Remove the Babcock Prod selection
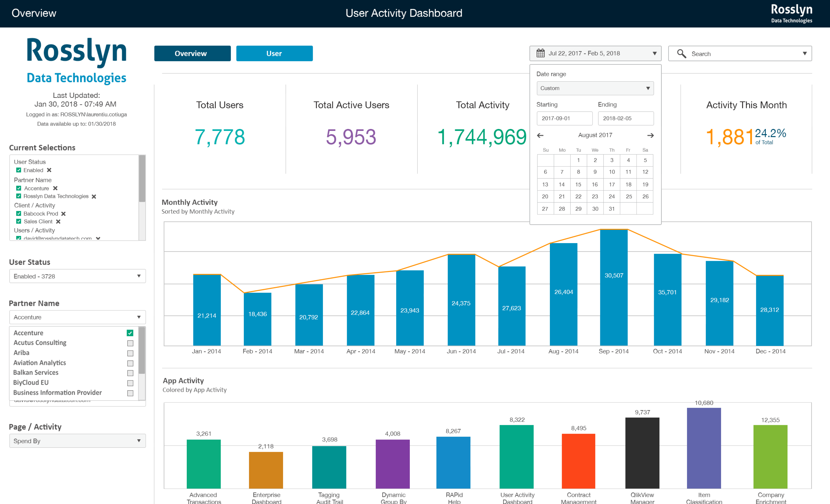The height and width of the screenshot is (504, 830). pos(63,214)
